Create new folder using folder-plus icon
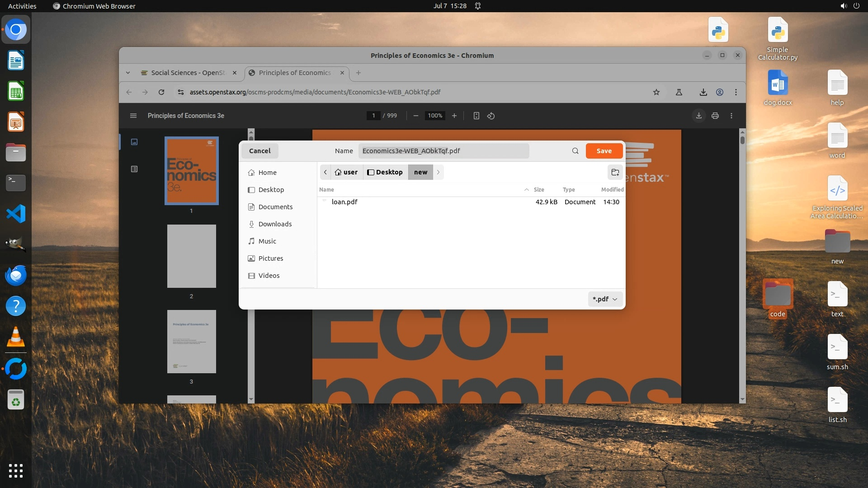The width and height of the screenshot is (868, 488). point(615,172)
